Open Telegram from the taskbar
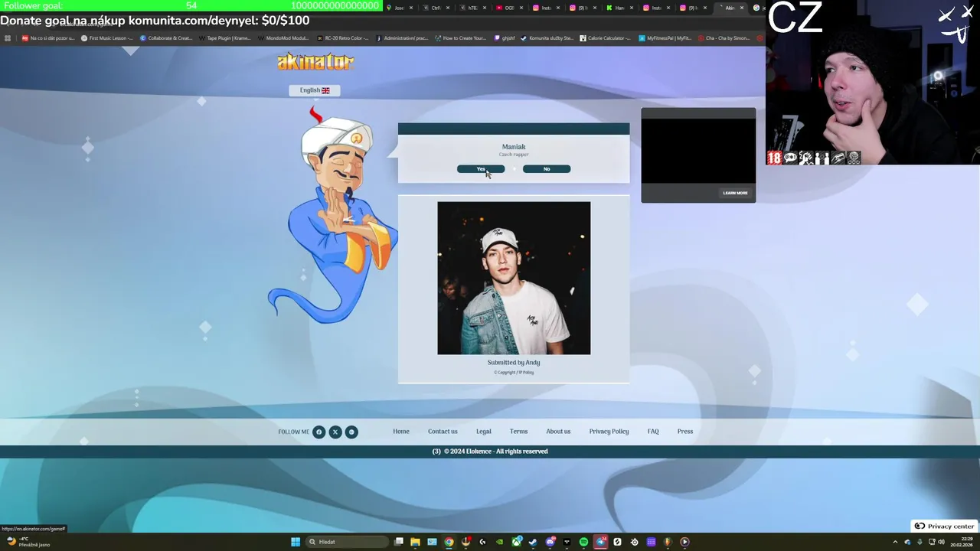 coord(600,542)
